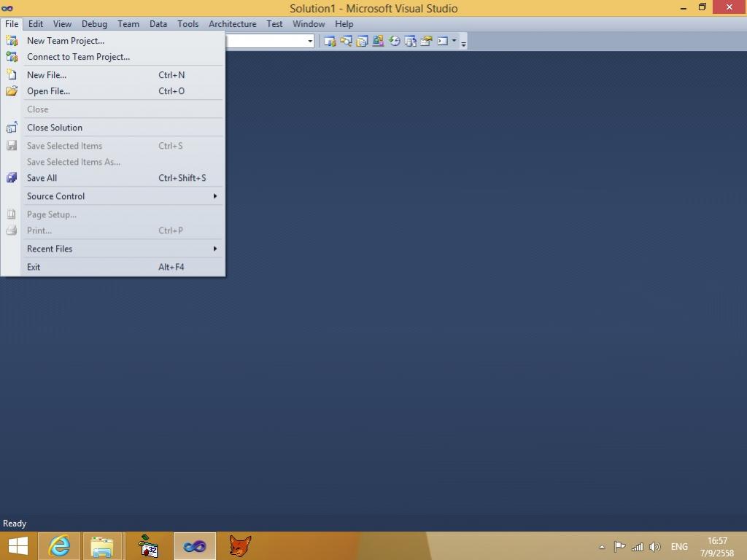This screenshot has height=560, width=747.
Task: Click the network signal tray icon
Action: click(x=638, y=547)
